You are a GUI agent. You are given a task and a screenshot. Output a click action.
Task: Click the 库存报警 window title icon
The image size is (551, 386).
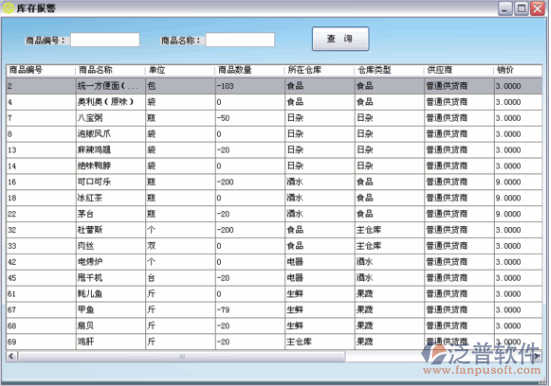pyautogui.click(x=8, y=8)
